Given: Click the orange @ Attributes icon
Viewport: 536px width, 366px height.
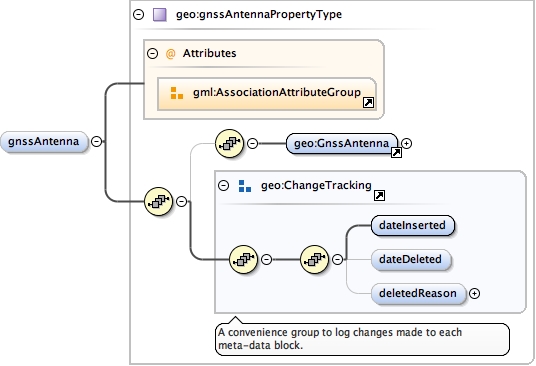Looking at the screenshot, I should click(x=170, y=54).
